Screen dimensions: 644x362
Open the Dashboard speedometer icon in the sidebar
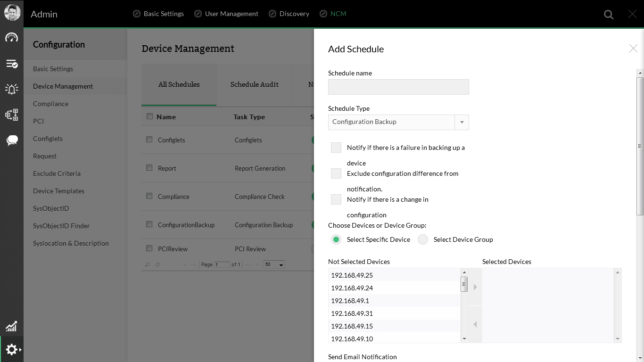pyautogui.click(x=11, y=37)
